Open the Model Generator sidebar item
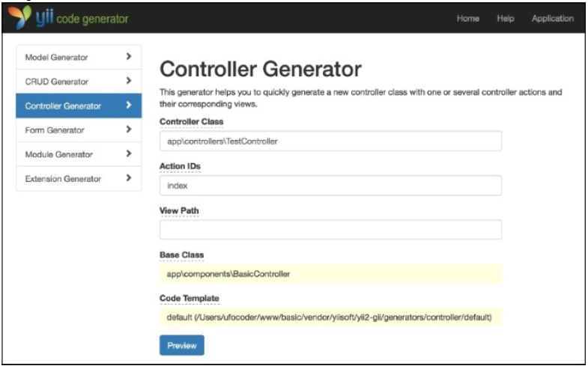This screenshot has width=588, height=366. tap(79, 57)
